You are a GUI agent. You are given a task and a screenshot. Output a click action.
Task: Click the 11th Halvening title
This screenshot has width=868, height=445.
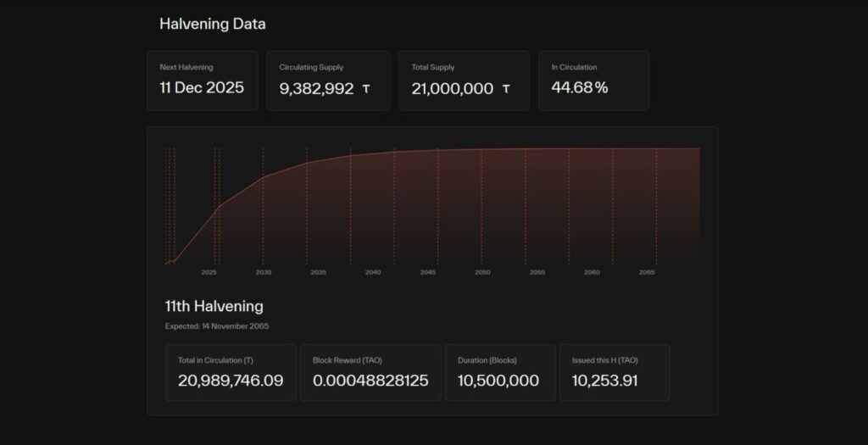pos(214,306)
